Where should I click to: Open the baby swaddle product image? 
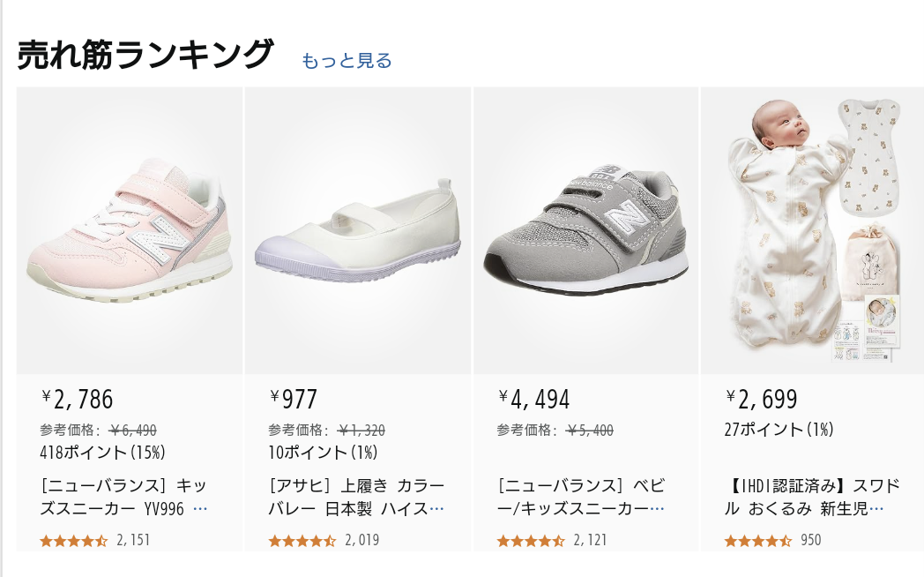pyautogui.click(x=813, y=231)
